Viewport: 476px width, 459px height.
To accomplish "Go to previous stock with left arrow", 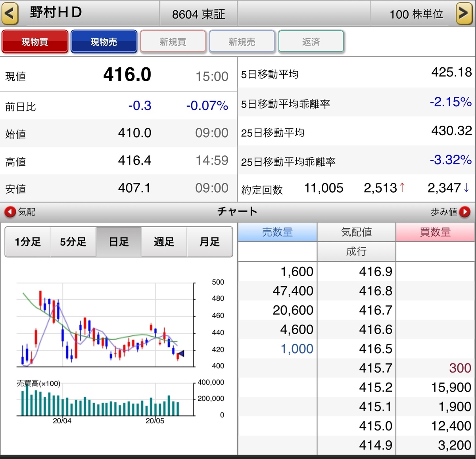I will point(10,13).
